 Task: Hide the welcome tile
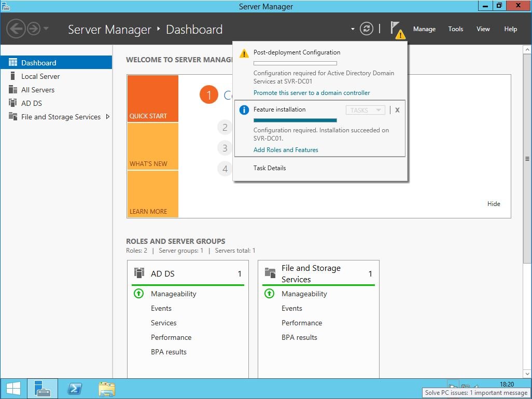(494, 204)
